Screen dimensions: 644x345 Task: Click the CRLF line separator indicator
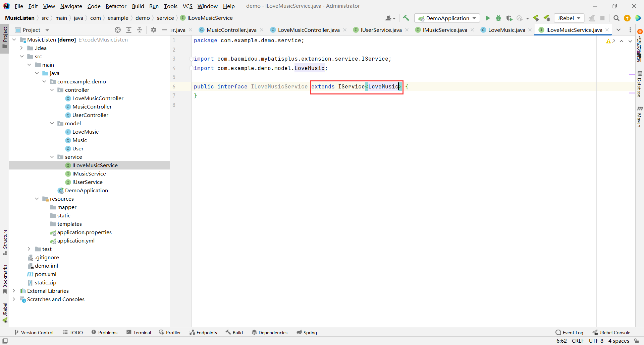point(578,341)
